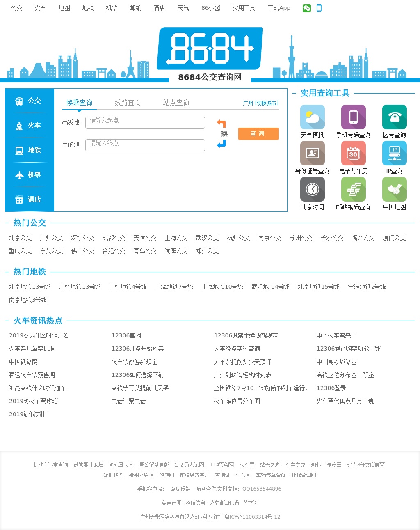The height and width of the screenshot is (530, 420).
Task: Open the 广州公交 link
Action: [x=52, y=238]
